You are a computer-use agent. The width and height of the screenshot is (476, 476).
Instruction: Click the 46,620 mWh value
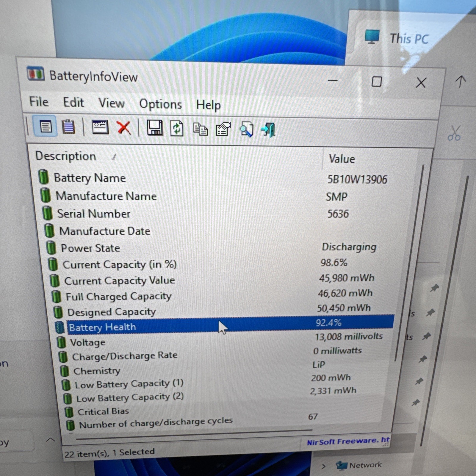pyautogui.click(x=345, y=293)
